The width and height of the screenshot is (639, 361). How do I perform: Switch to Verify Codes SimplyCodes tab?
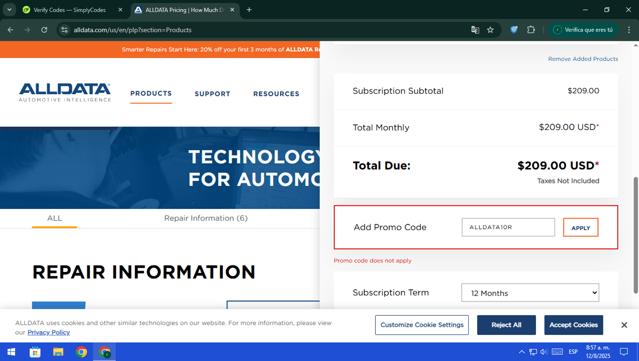69,10
